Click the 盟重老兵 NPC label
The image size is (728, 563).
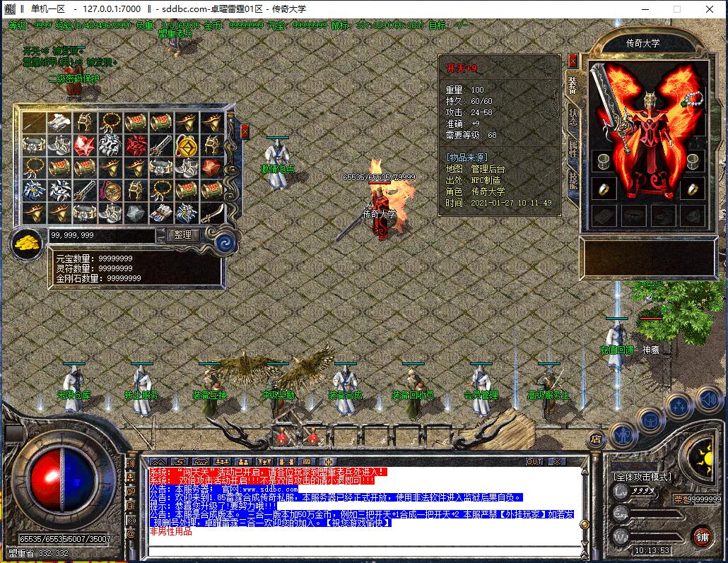point(175,33)
